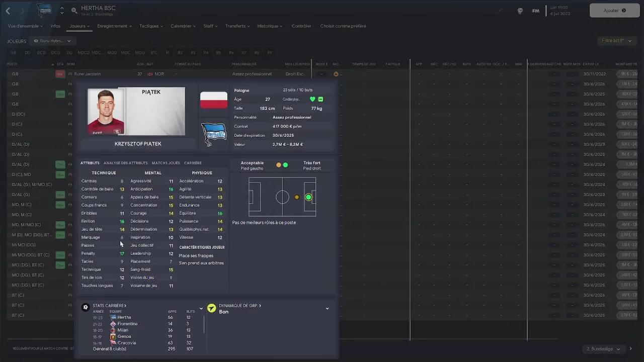Screen dimensions: 644x362
Task: Open the Staff menu
Action: pyautogui.click(x=211, y=26)
